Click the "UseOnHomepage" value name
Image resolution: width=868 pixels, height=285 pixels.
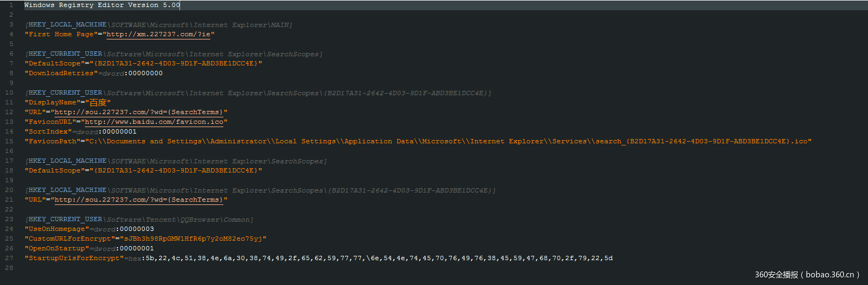[x=57, y=229]
